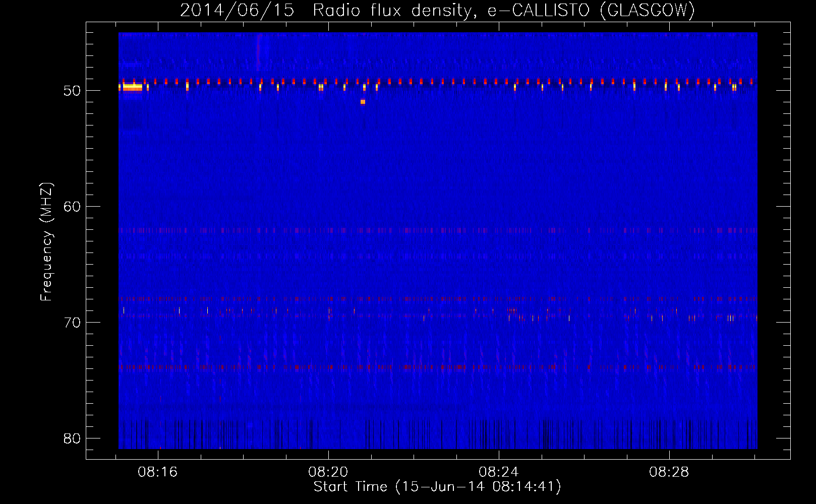This screenshot has width=816, height=504.
Task: Click the 08:28 time tick label
Action: coord(669,472)
